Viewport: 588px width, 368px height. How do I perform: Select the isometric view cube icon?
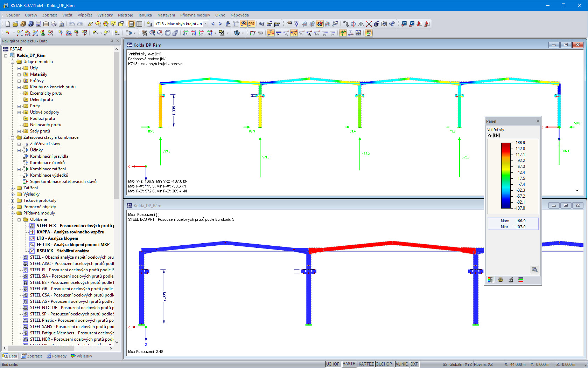point(168,33)
